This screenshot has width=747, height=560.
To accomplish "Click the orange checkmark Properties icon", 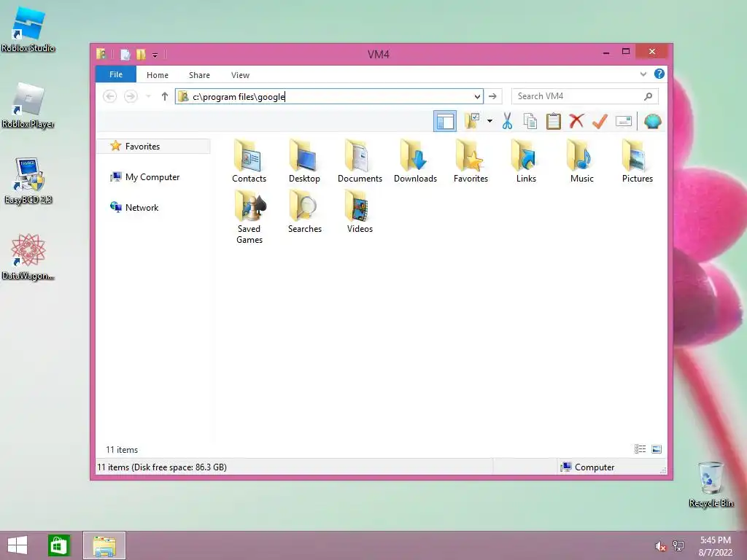I will [x=600, y=122].
